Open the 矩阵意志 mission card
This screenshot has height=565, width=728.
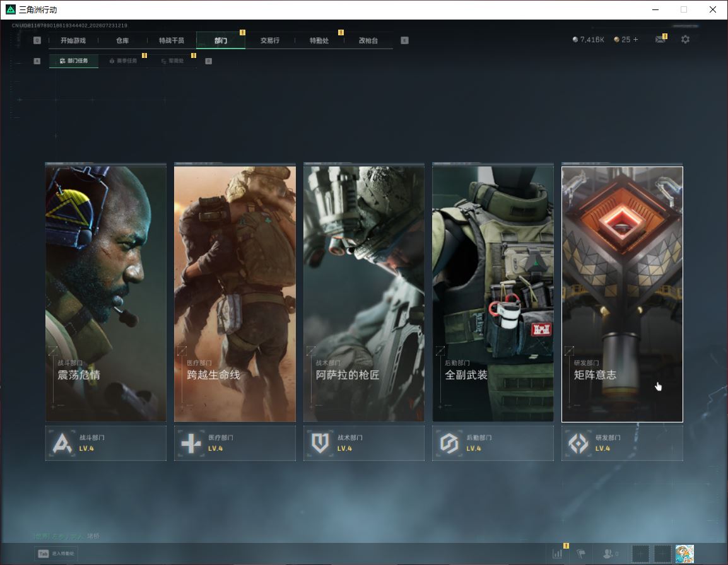622,294
